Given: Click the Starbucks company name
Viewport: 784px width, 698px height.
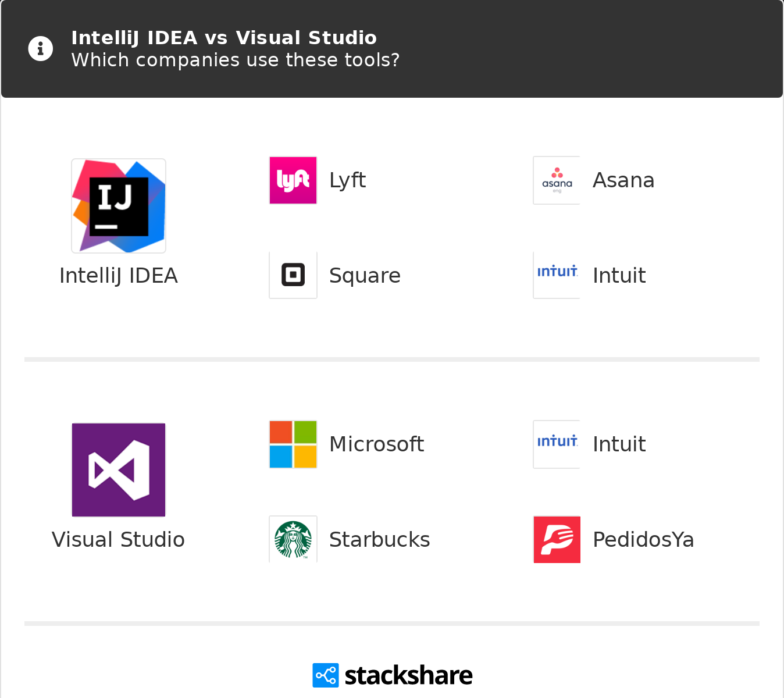Looking at the screenshot, I should tap(379, 540).
